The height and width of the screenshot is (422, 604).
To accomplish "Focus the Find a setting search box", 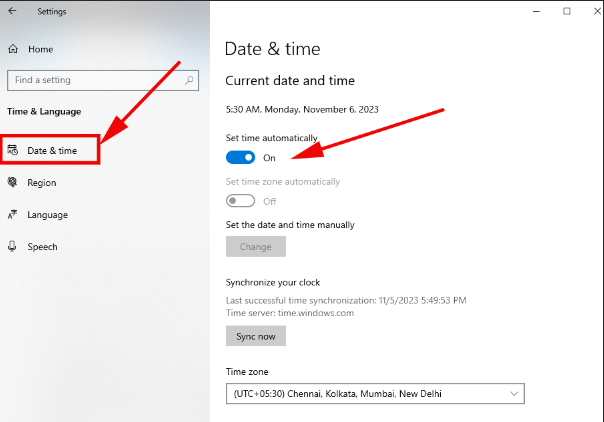I will pyautogui.click(x=103, y=80).
